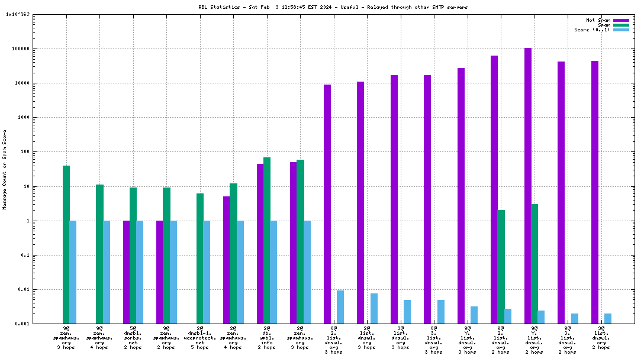
Task: Click the tallest purple Not Spam bar
Action: (x=527, y=185)
